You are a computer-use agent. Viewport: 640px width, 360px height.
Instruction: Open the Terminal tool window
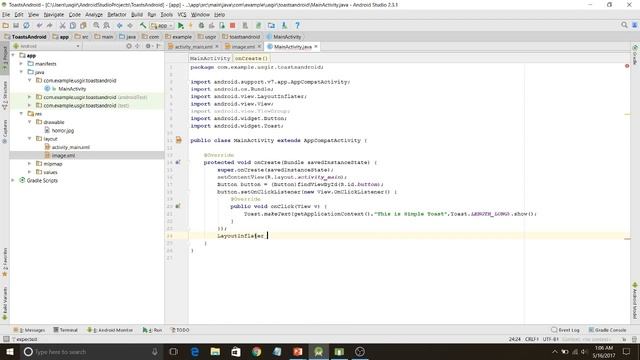point(65,330)
